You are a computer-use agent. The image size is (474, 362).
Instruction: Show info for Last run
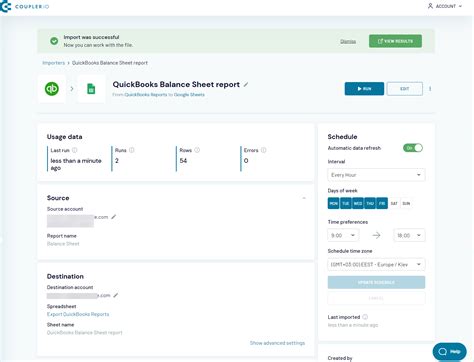coord(75,150)
